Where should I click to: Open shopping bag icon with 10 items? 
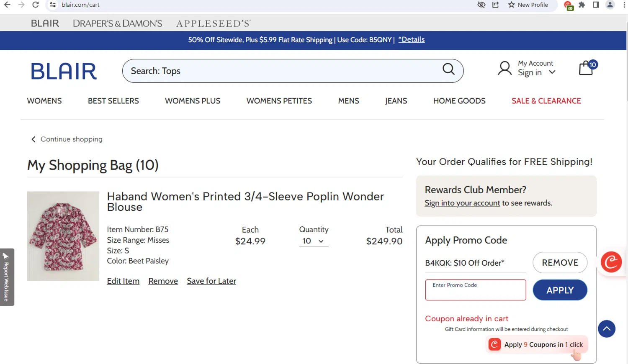587,68
